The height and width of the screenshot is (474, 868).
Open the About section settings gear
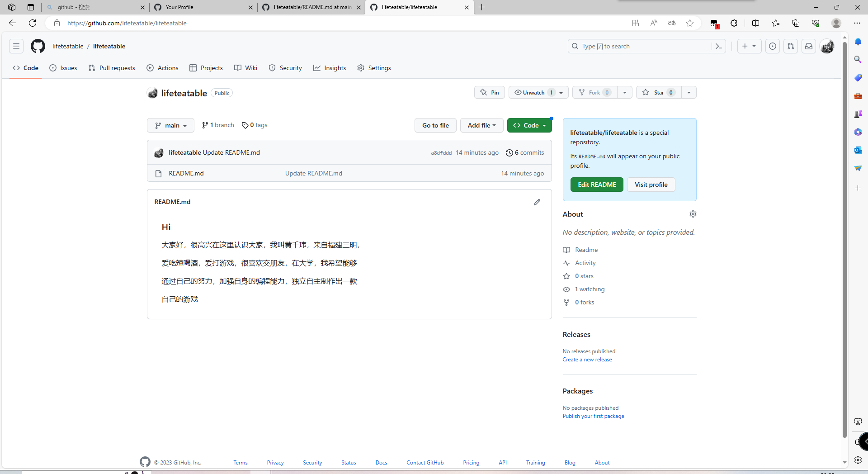coord(693,213)
